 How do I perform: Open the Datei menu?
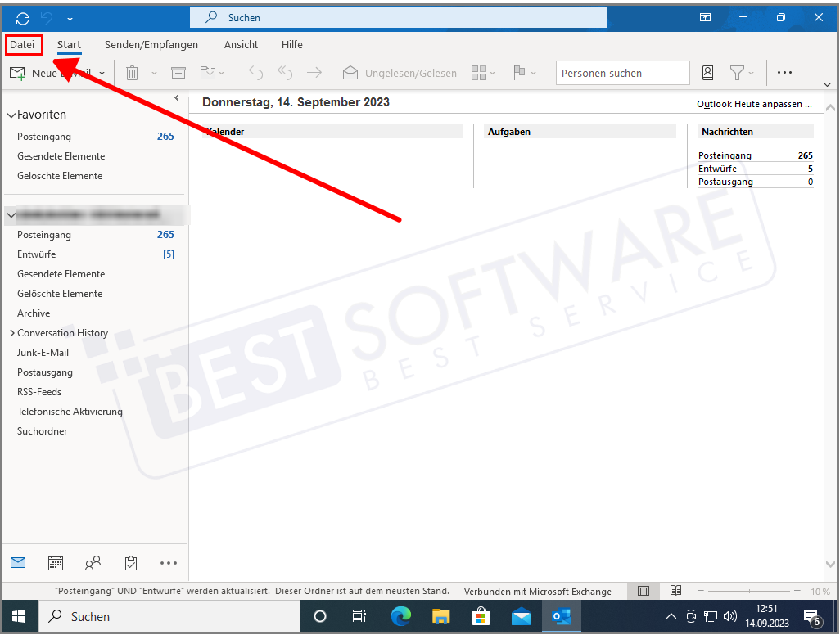(x=23, y=44)
